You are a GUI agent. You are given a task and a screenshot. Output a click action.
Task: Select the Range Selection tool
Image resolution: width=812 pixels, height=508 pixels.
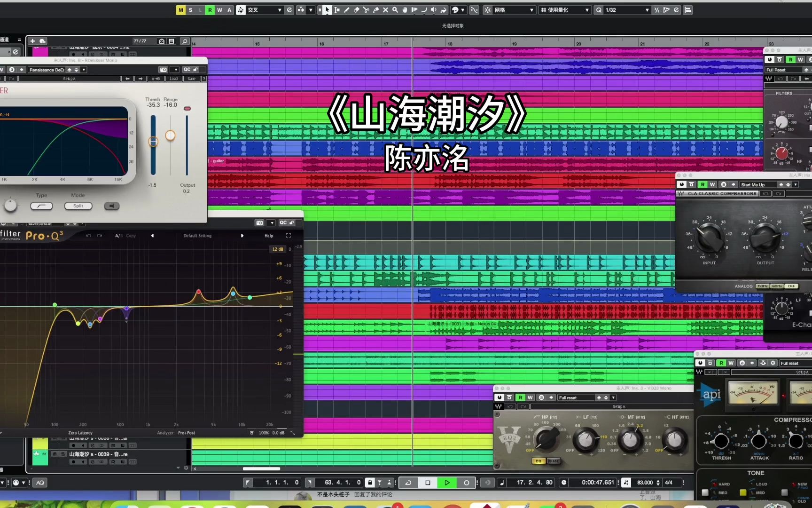337,10
